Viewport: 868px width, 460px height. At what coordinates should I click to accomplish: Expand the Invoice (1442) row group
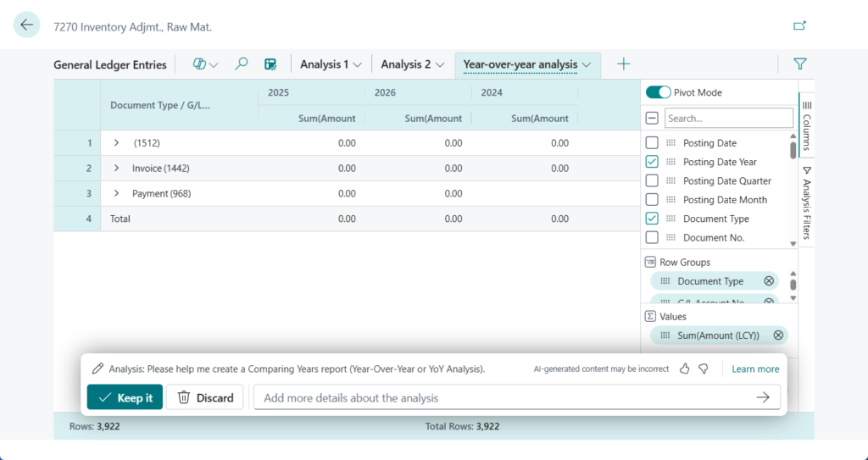point(117,169)
